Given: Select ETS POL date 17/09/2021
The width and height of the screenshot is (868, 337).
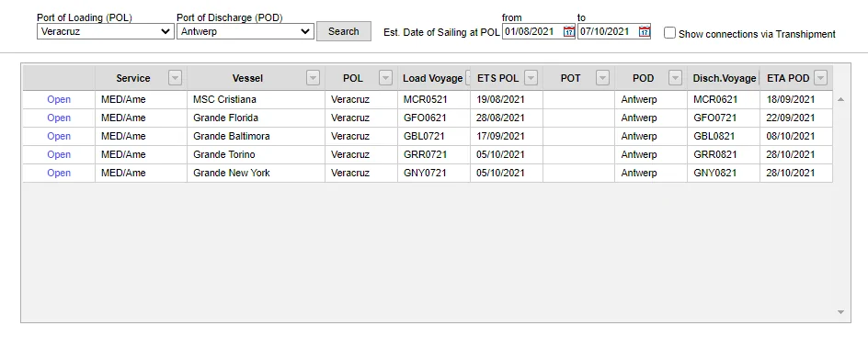Looking at the screenshot, I should [x=507, y=137].
